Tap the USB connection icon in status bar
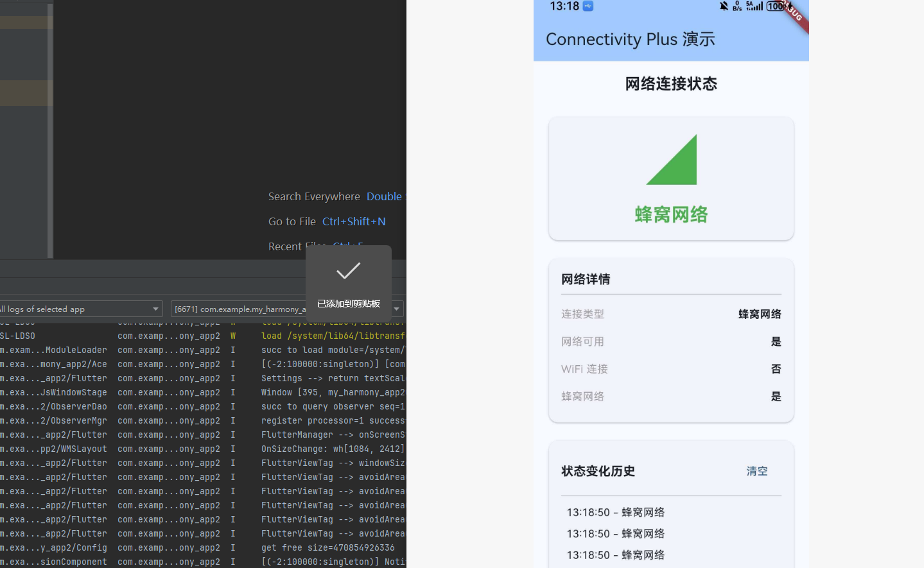The height and width of the screenshot is (568, 924). 588,6
